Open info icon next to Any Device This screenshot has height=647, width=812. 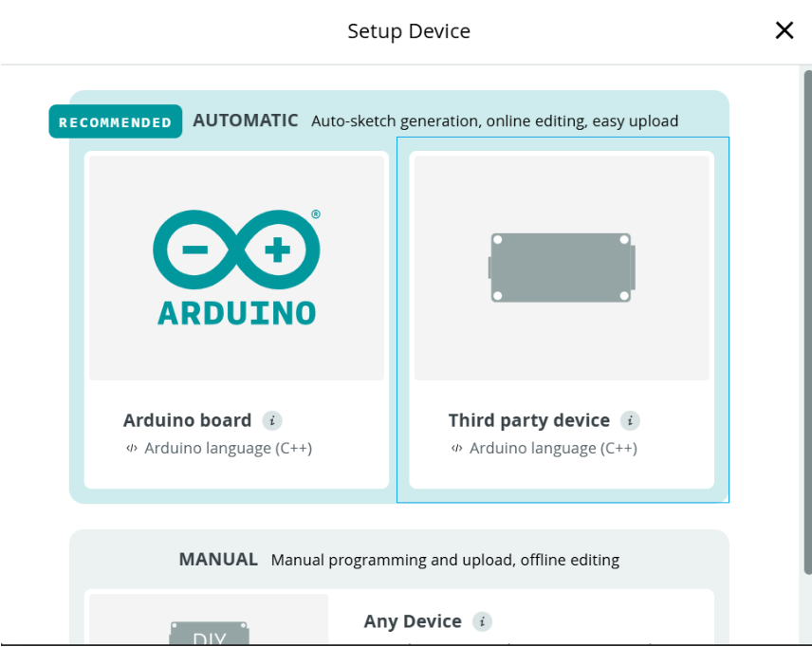pos(482,621)
